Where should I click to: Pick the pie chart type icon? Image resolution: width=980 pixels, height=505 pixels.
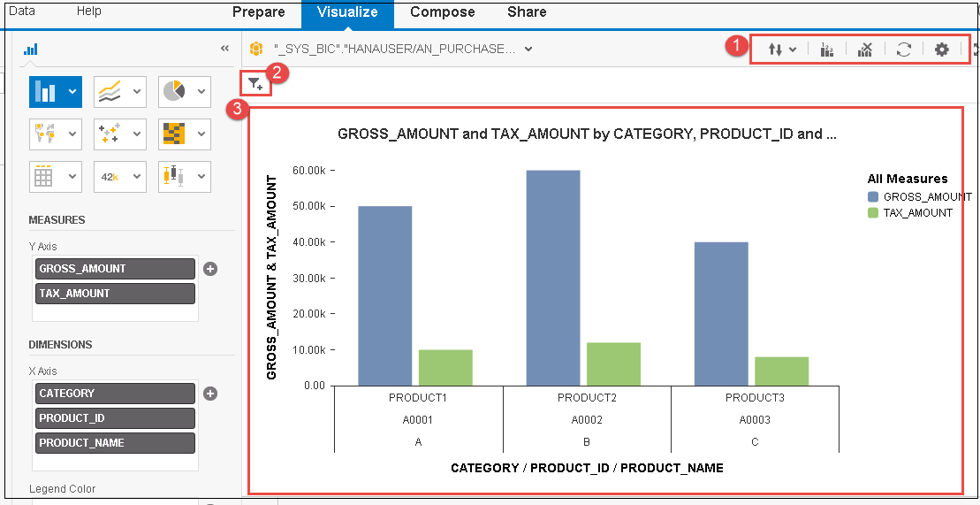coord(174,91)
